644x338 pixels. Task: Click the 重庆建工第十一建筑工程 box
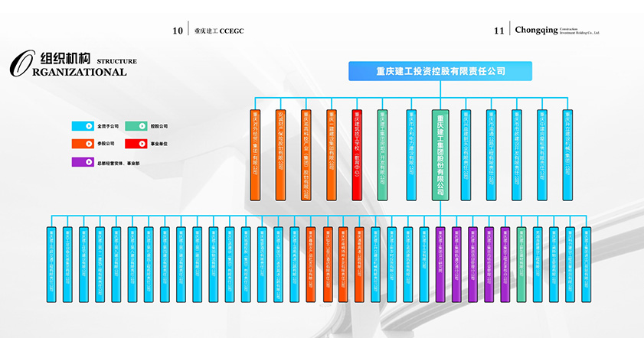tap(100, 265)
